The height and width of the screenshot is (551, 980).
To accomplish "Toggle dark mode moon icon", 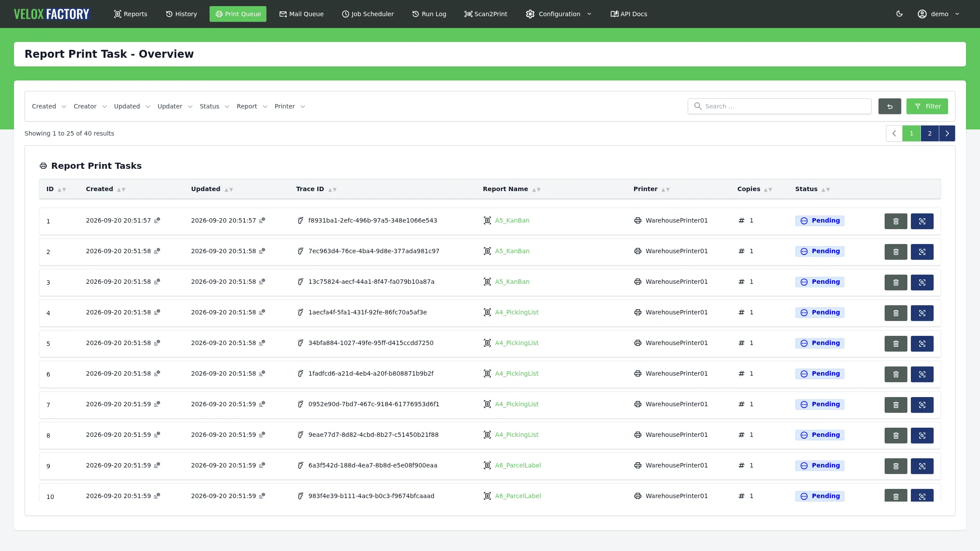I will pos(899,14).
